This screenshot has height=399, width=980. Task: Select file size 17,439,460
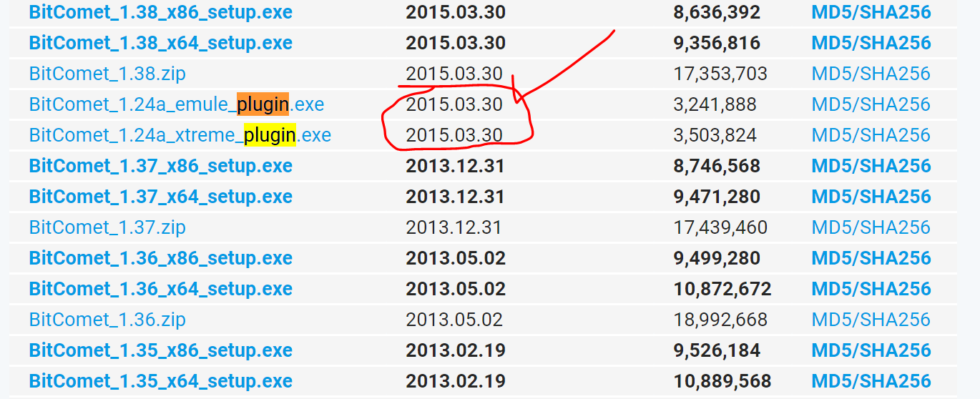coord(720,227)
